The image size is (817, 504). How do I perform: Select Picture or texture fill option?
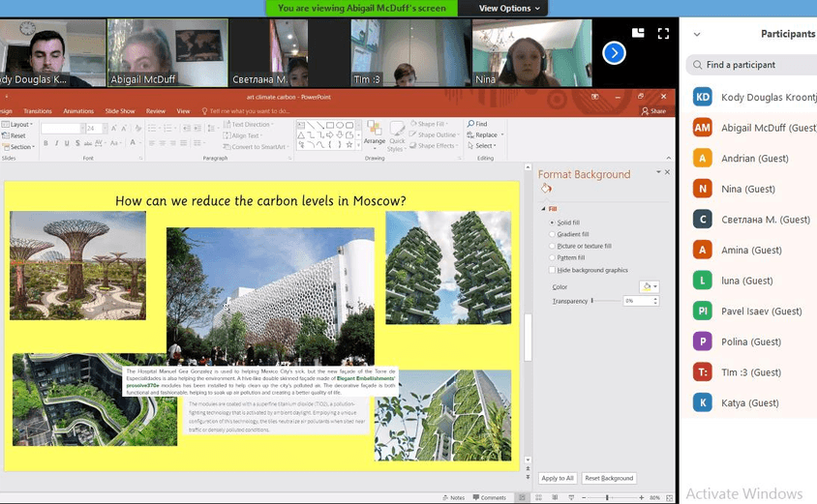pyautogui.click(x=553, y=246)
